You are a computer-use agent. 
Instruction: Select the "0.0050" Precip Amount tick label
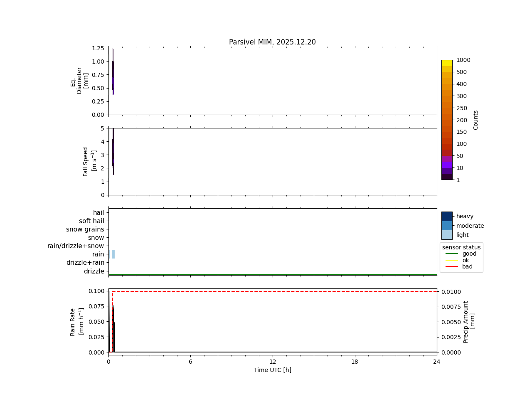coord(451,322)
